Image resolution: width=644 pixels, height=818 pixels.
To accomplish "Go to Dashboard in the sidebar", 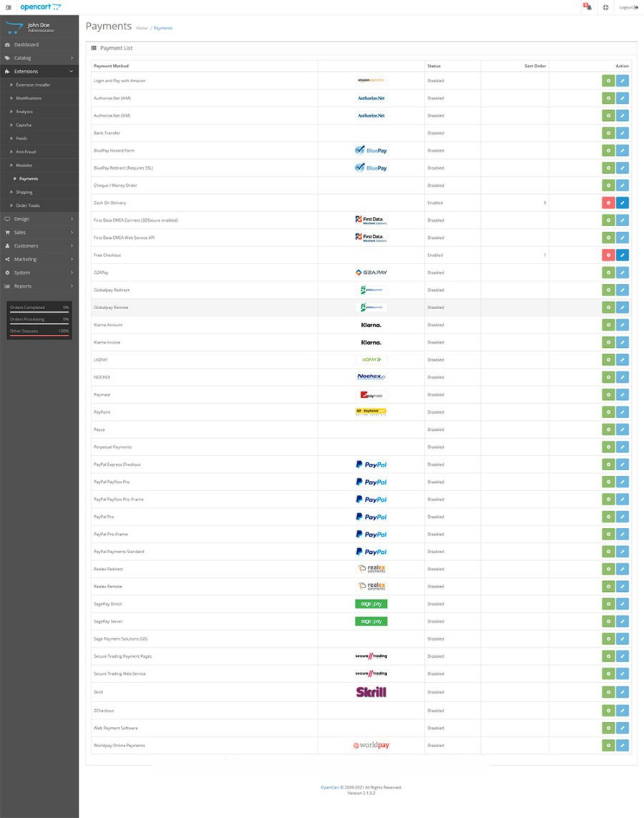I will tap(26, 44).
